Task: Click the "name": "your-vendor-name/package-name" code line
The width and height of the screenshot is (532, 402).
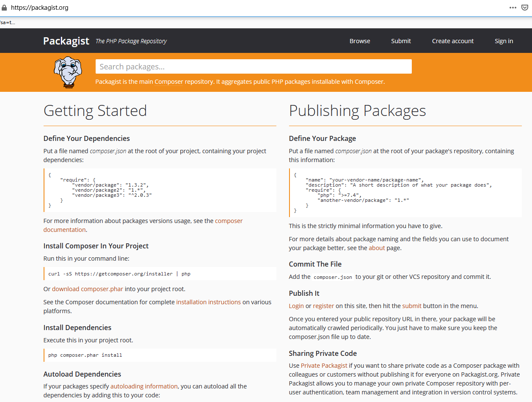Action: pyautogui.click(x=364, y=180)
